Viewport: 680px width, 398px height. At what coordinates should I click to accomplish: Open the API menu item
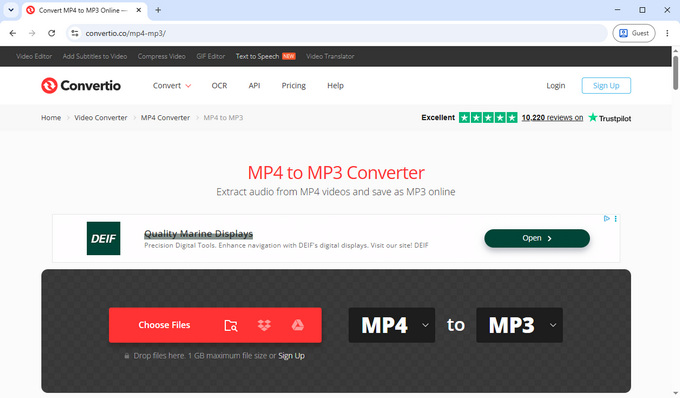click(x=254, y=85)
